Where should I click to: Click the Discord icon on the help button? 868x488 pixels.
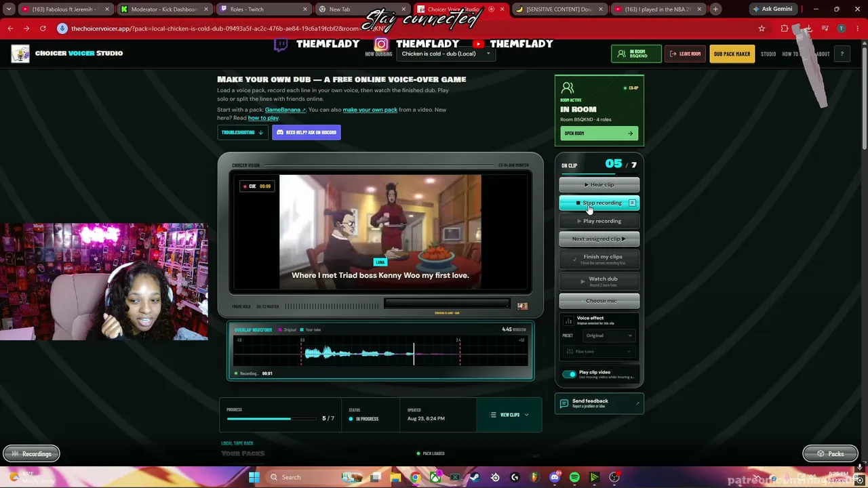pyautogui.click(x=280, y=132)
